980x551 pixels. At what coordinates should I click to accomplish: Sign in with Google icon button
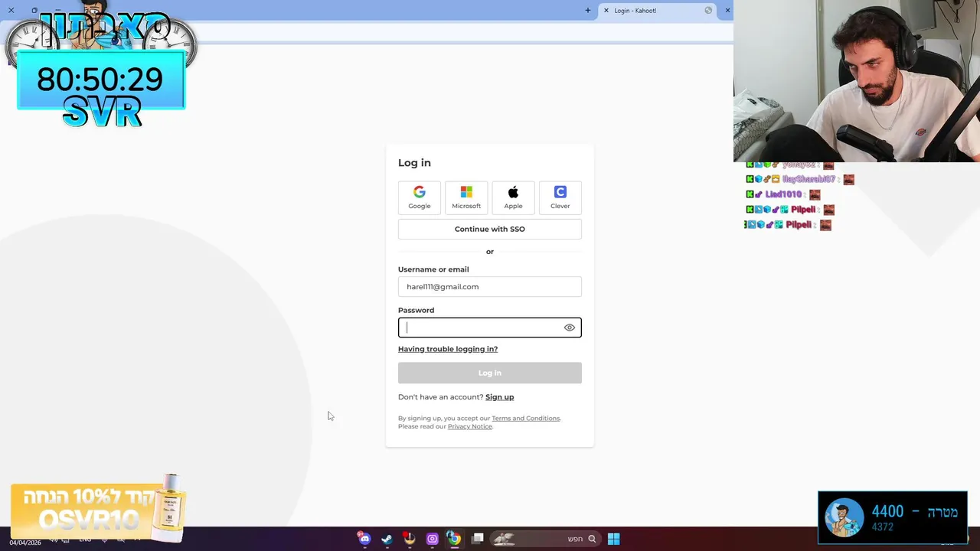(419, 197)
